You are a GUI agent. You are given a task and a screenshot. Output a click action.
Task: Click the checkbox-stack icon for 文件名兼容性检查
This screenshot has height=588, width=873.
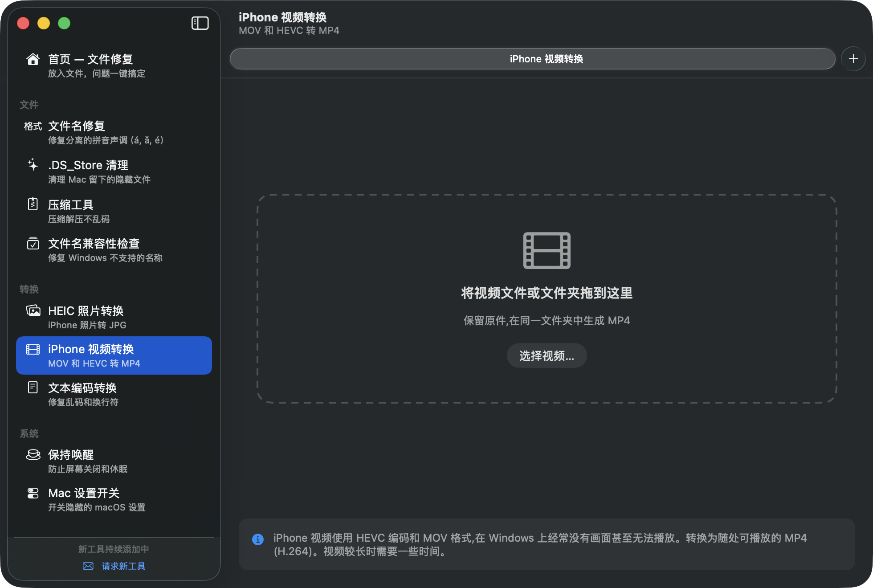pos(33,243)
